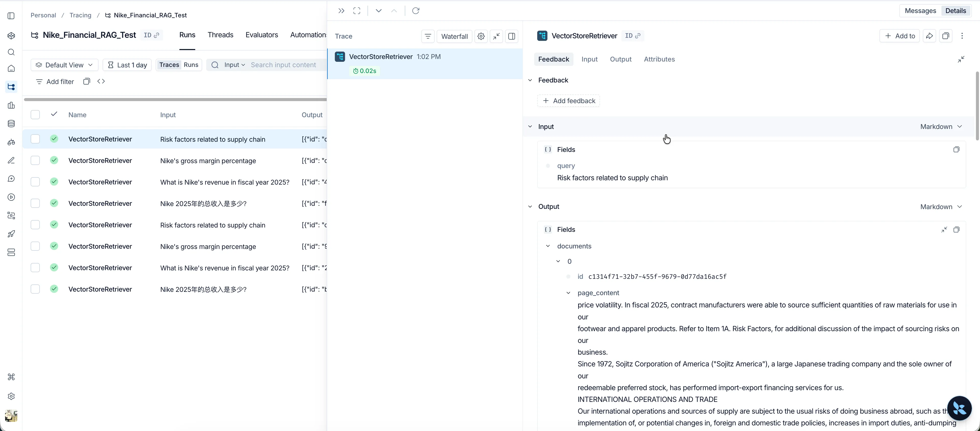The width and height of the screenshot is (980, 431).
Task: Collapse the Output section chevron
Action: (530, 207)
